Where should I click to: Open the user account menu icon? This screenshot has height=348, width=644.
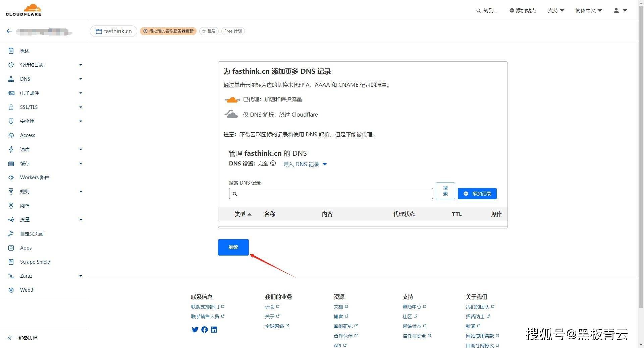620,10
